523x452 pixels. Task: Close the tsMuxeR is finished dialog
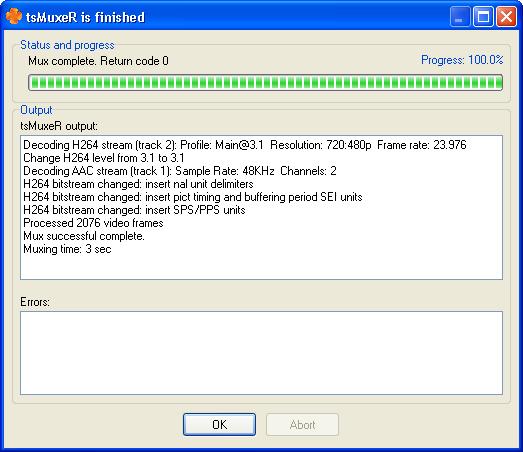click(x=506, y=17)
